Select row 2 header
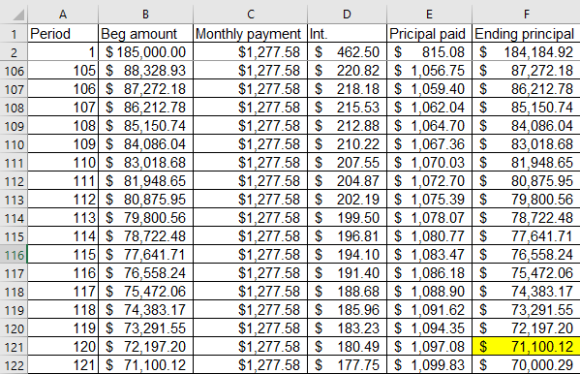Screen dimensions: 580x374 click(x=14, y=52)
